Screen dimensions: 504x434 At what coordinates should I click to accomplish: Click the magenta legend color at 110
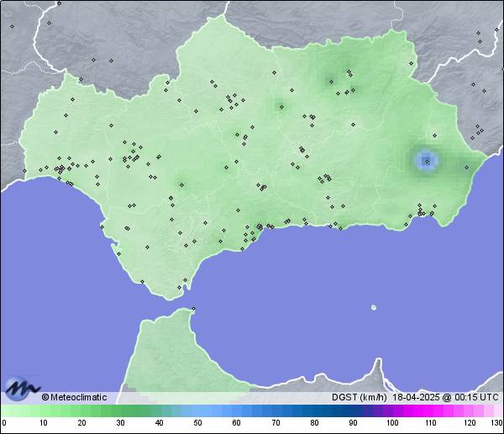tap(431, 410)
